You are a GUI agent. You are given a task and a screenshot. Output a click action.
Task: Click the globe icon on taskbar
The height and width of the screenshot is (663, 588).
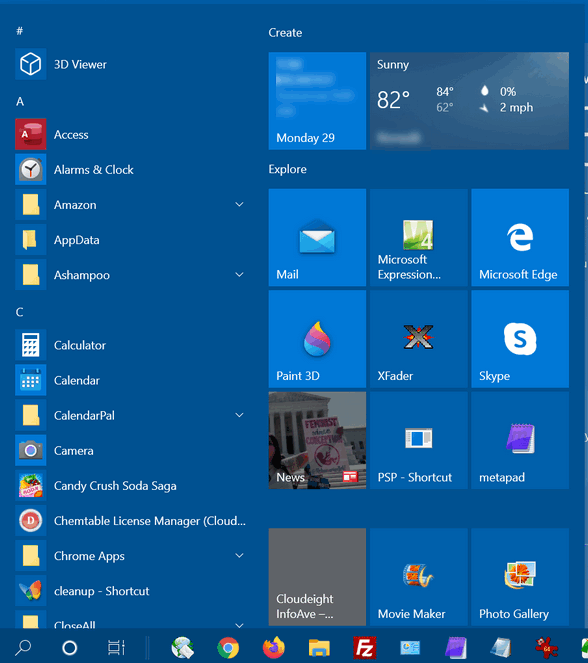[x=183, y=647]
